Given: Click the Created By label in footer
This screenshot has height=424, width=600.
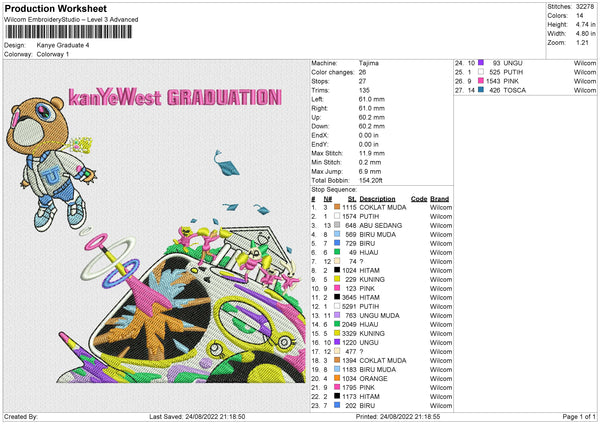Looking at the screenshot, I should tap(21, 417).
